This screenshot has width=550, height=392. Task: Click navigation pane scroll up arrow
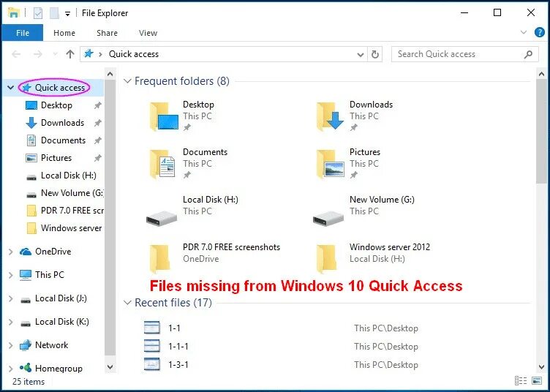(110, 74)
